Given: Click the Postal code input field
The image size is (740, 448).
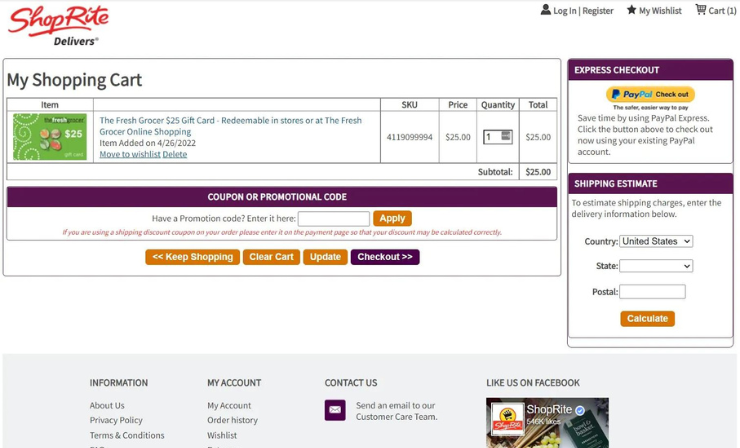Looking at the screenshot, I should point(652,292).
